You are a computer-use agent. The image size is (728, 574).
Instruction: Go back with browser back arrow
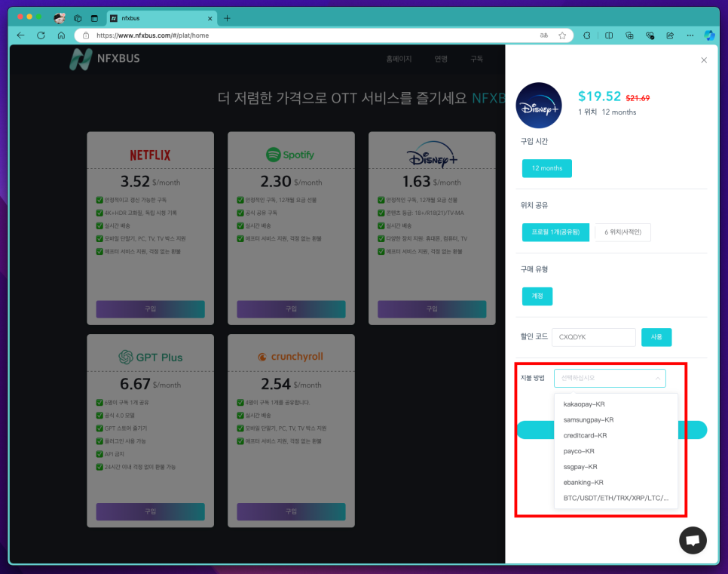(20, 35)
